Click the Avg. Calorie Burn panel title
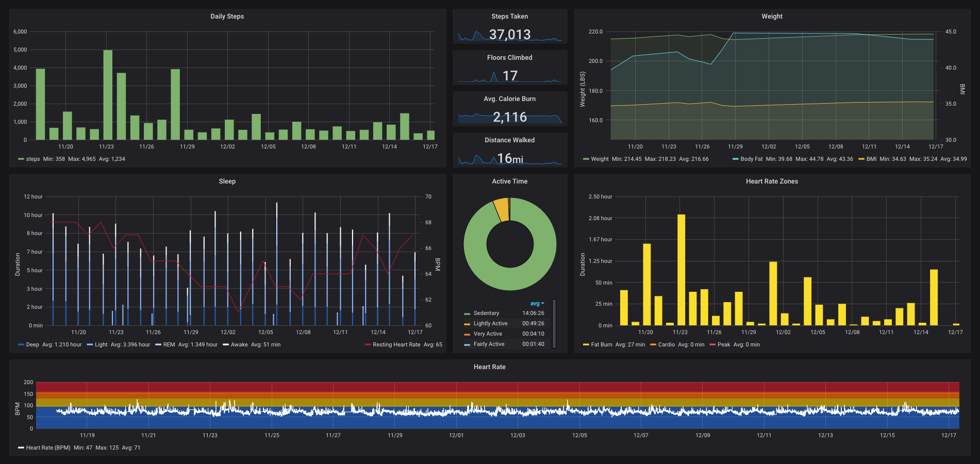980x464 pixels. click(509, 99)
